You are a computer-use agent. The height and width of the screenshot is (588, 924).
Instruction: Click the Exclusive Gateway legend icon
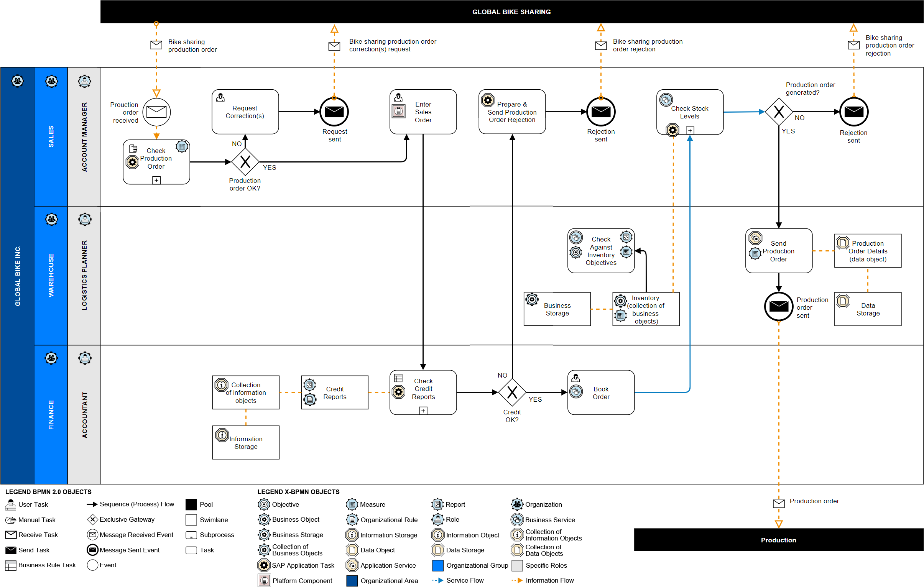coord(92,519)
